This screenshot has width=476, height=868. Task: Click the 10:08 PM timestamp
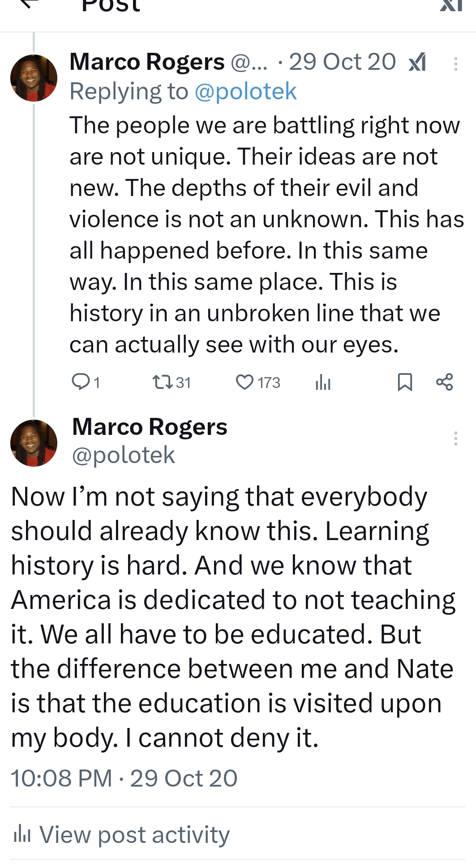[x=61, y=778]
